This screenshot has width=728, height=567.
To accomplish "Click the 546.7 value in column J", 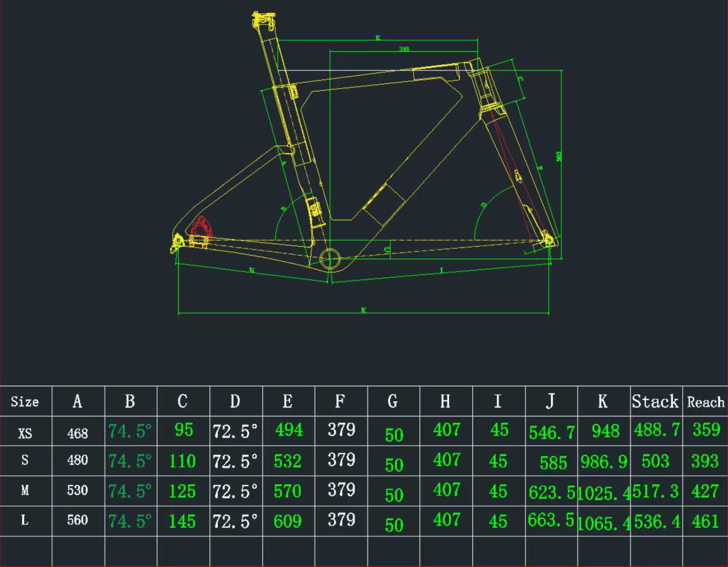I will click(552, 432).
